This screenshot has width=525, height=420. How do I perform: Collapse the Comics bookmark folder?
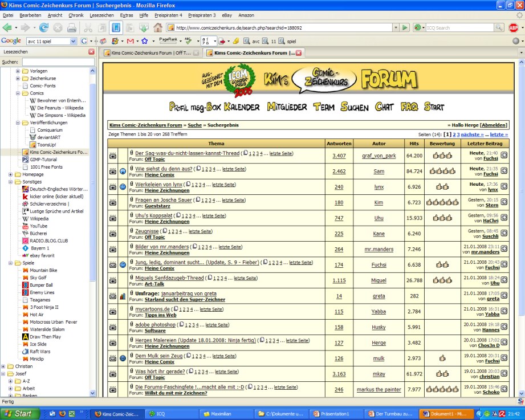tap(18, 93)
